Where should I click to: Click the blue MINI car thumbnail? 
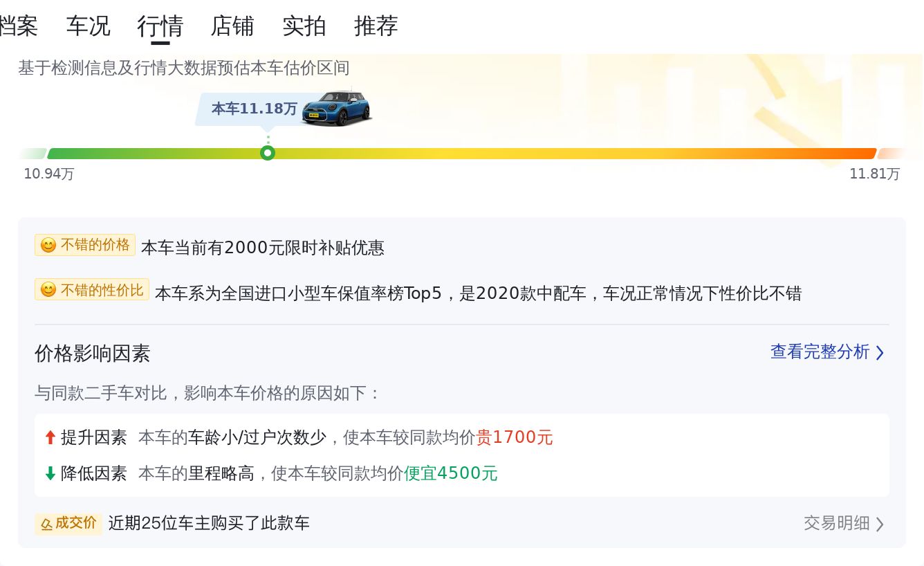coord(337,108)
